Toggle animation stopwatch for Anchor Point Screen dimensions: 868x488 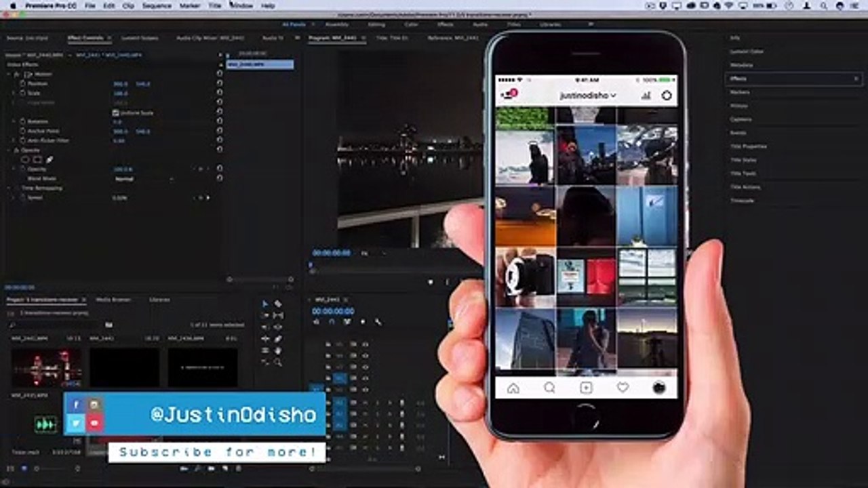pos(22,131)
